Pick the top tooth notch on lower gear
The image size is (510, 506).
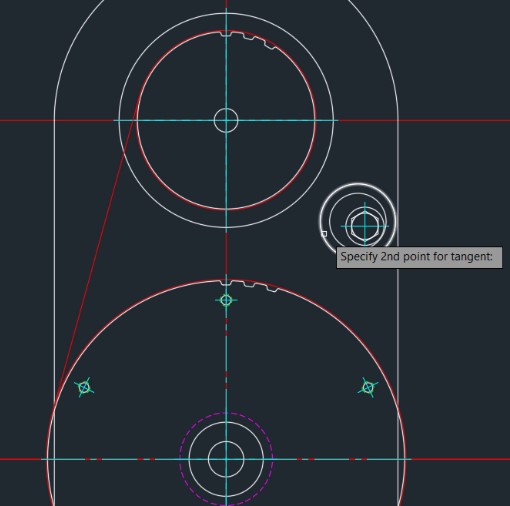(226, 283)
